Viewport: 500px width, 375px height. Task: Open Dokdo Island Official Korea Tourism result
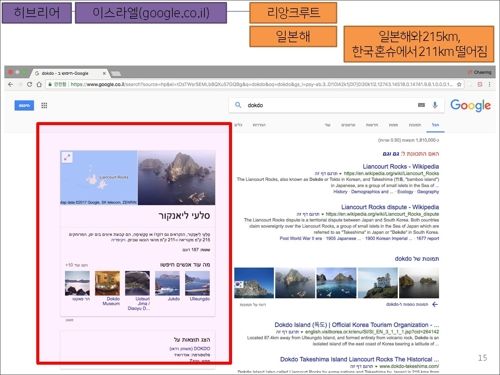[x=357, y=325]
